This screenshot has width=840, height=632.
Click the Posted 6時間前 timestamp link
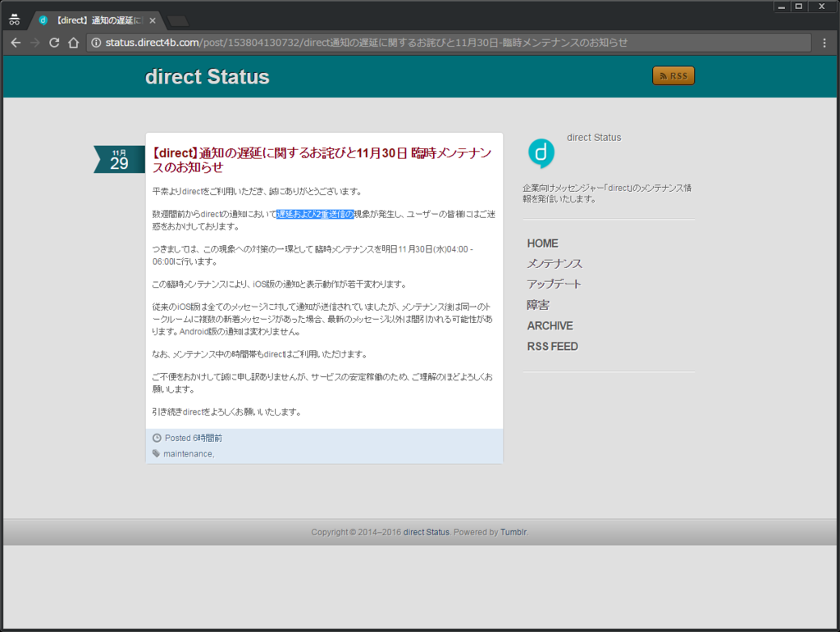point(194,438)
